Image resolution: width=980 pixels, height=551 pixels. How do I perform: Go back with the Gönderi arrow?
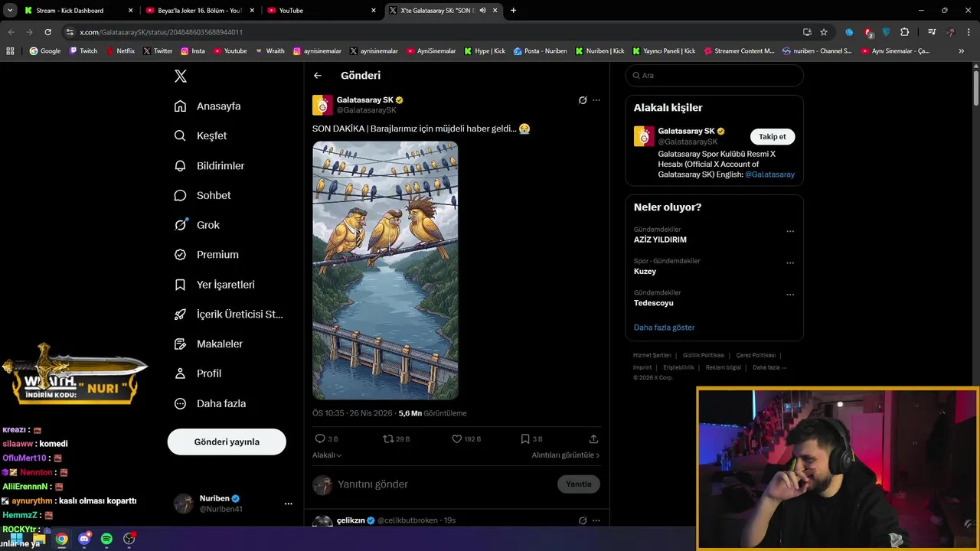(318, 76)
